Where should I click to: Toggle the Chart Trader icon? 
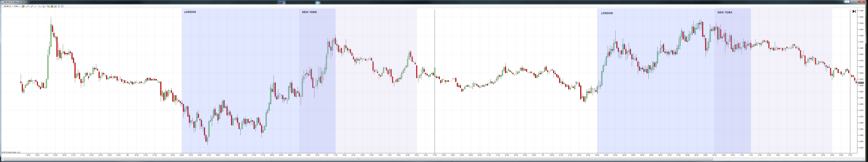pos(48,6)
